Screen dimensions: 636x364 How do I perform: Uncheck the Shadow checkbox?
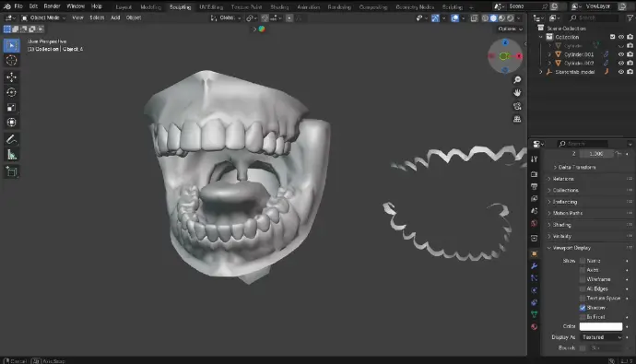point(583,308)
